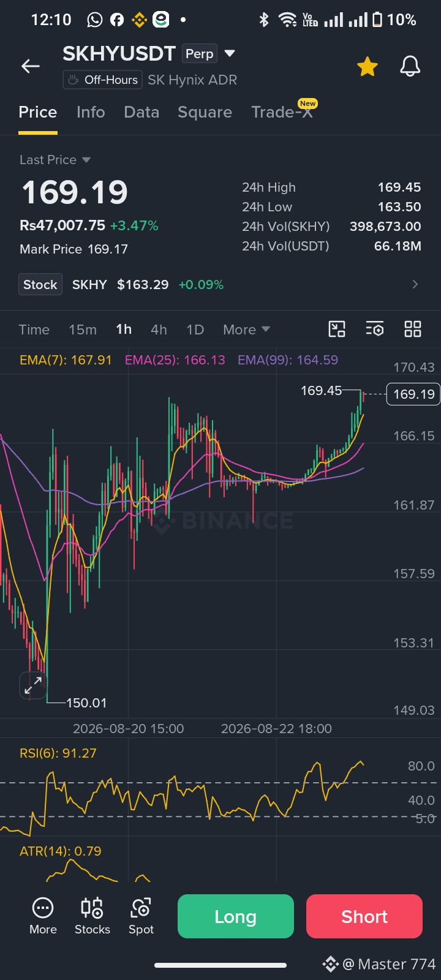Tap the Stock label badge
This screenshot has height=980, width=441.
point(40,284)
